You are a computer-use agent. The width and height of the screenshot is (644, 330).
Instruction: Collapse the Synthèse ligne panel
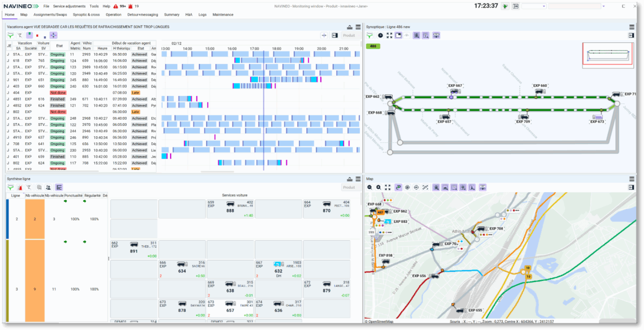[x=350, y=179]
